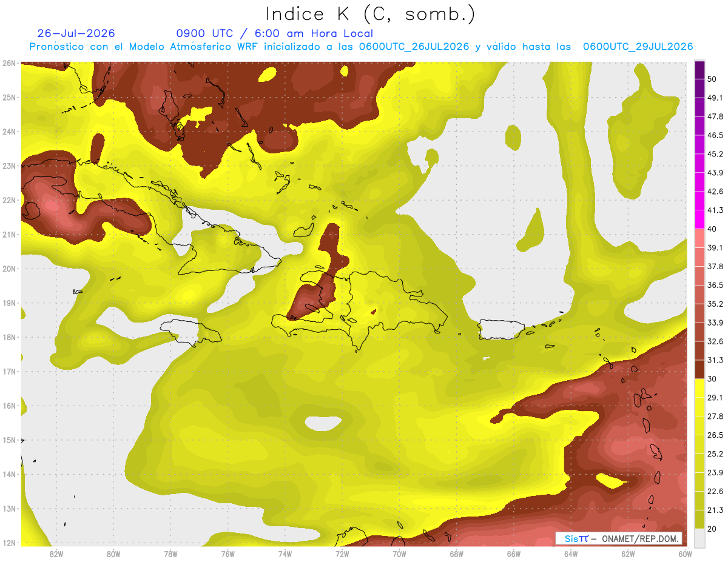Click the "13N" latitude label

pyautogui.click(x=9, y=508)
